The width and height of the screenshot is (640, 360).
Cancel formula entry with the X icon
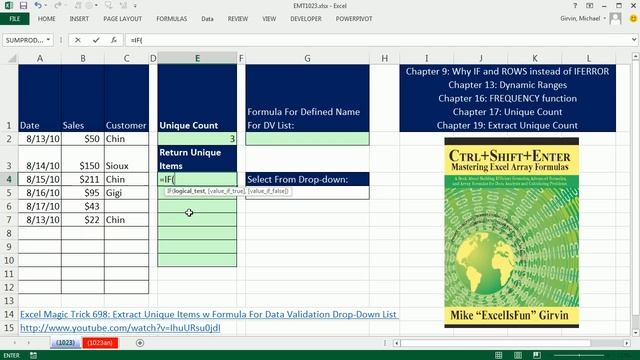(78, 40)
